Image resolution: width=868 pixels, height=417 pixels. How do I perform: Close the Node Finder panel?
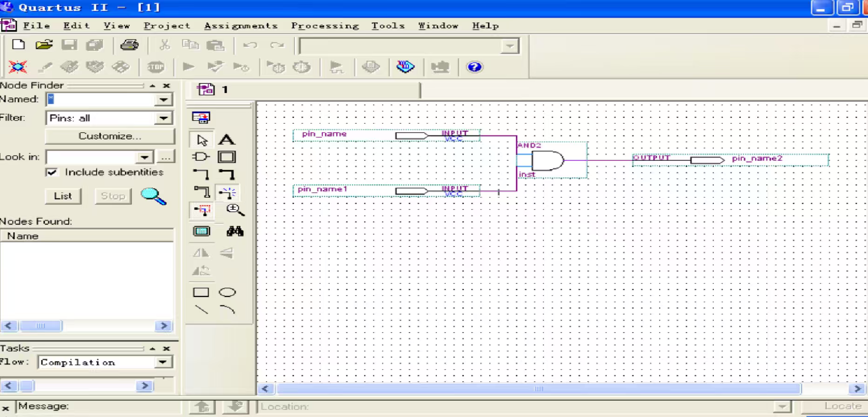coord(167,86)
